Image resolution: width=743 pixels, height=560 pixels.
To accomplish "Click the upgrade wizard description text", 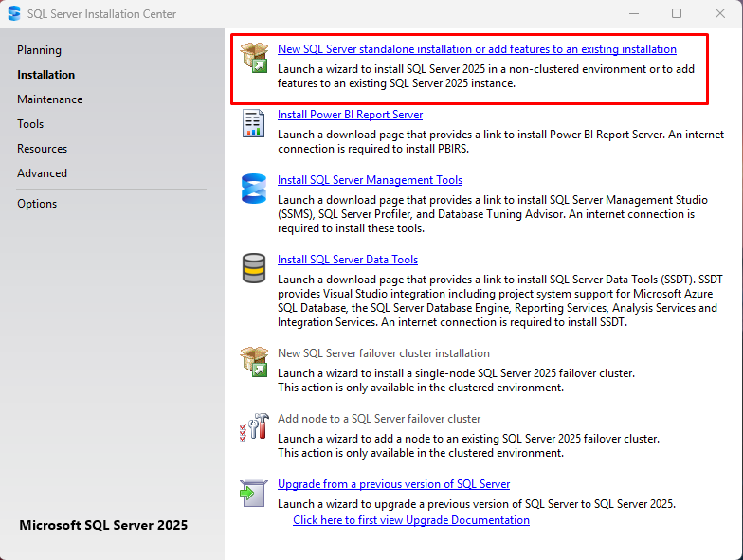I will tap(477, 504).
